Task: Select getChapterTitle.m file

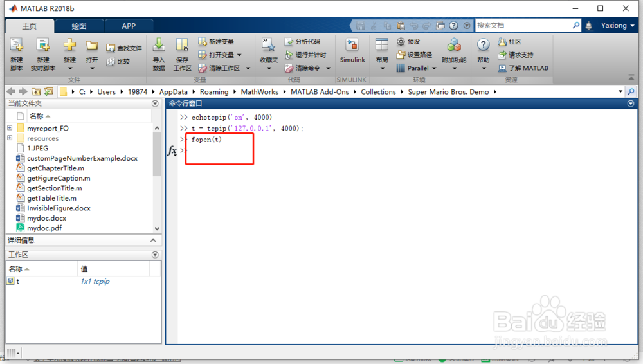Action: [55, 168]
